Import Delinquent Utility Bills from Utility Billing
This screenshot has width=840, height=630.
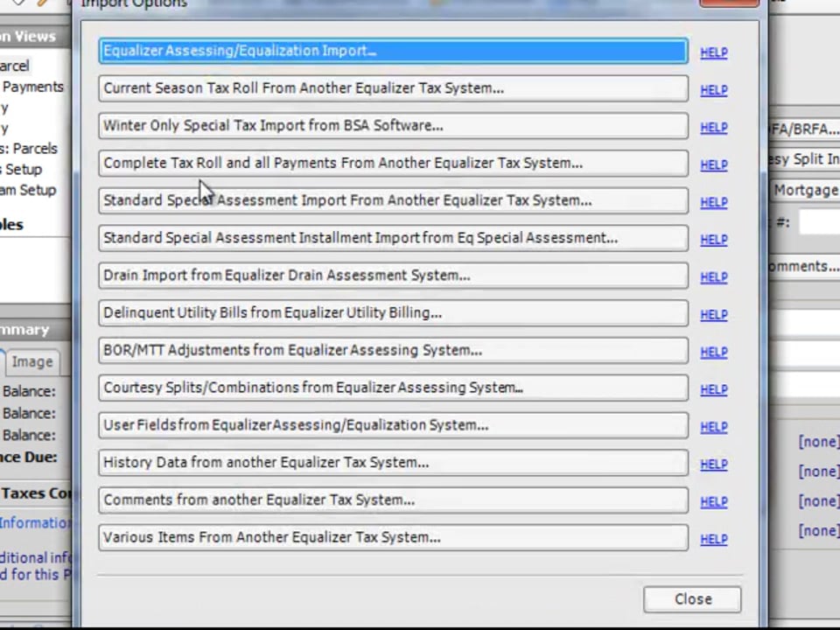pyautogui.click(x=393, y=313)
